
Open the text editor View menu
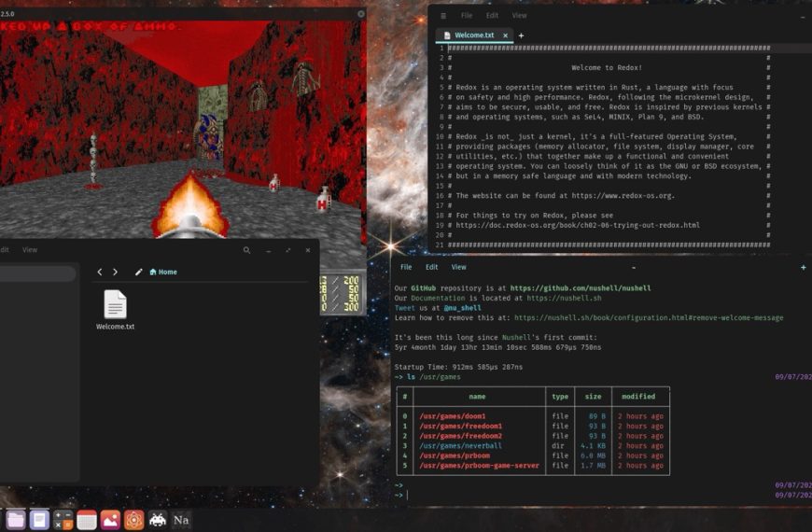click(520, 16)
